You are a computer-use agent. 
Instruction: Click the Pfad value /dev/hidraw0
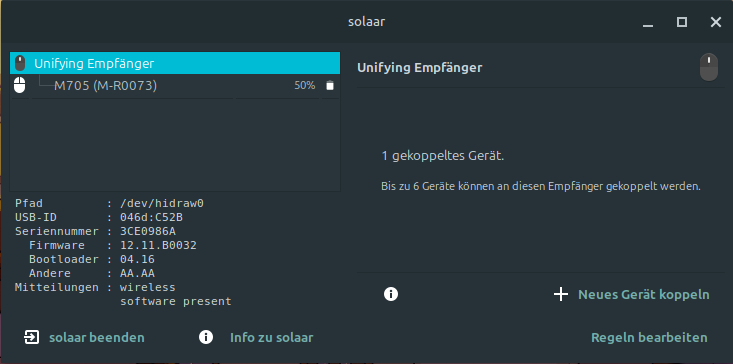(162, 203)
